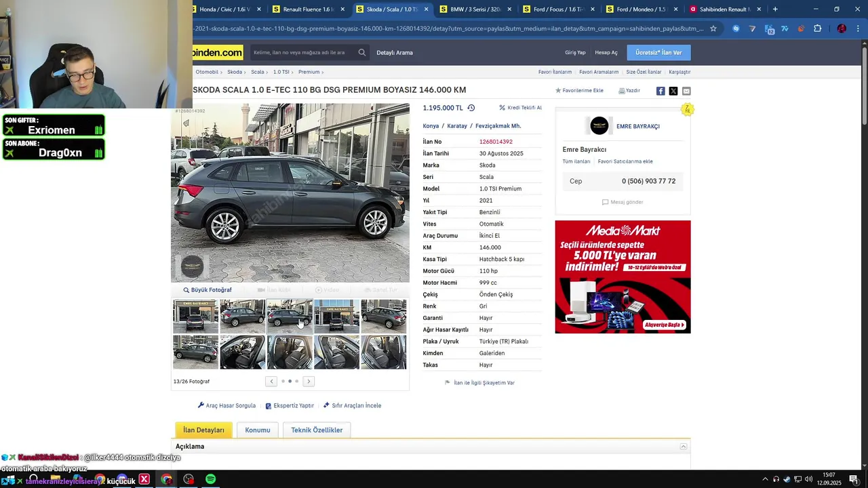
Task: Open the Konumu tab
Action: pyautogui.click(x=258, y=430)
